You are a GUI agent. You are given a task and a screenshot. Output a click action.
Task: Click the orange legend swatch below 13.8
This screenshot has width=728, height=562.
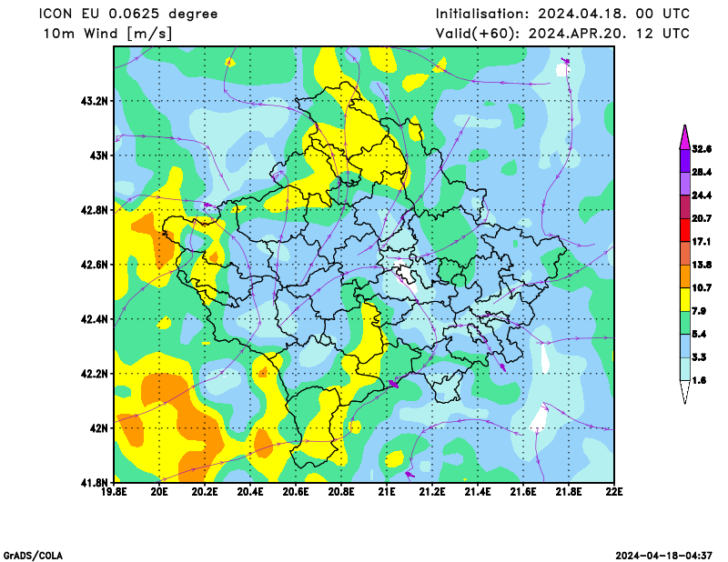685,276
